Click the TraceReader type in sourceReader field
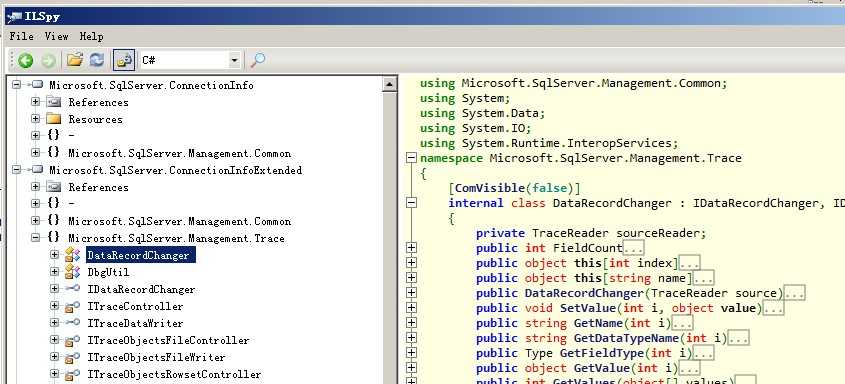 tap(571, 233)
